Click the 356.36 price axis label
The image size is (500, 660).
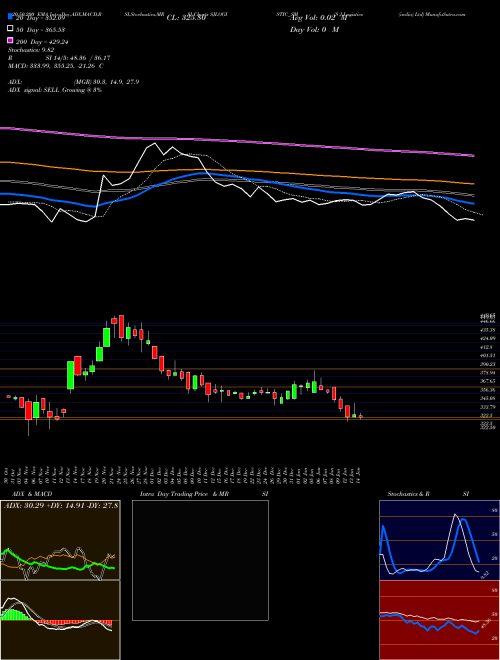[x=487, y=390]
